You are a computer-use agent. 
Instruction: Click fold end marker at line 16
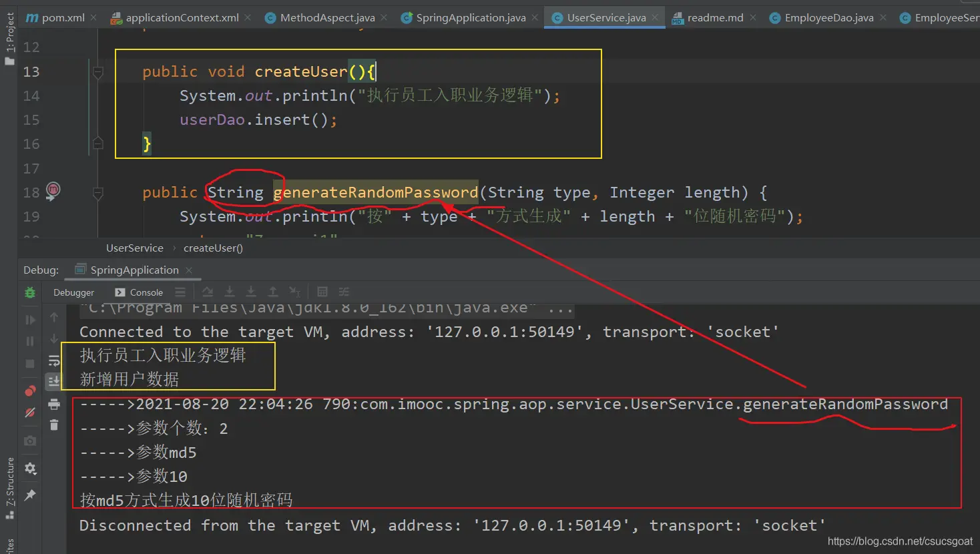pyautogui.click(x=98, y=144)
